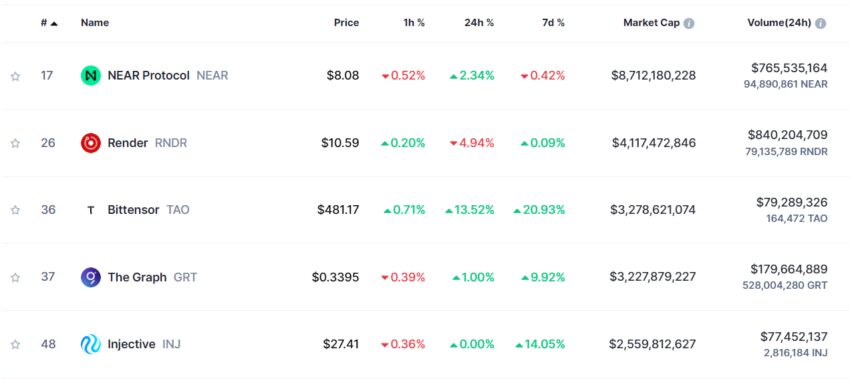Toggle the watchlist star for Bittensor
The image size is (850, 379).
[x=15, y=210]
